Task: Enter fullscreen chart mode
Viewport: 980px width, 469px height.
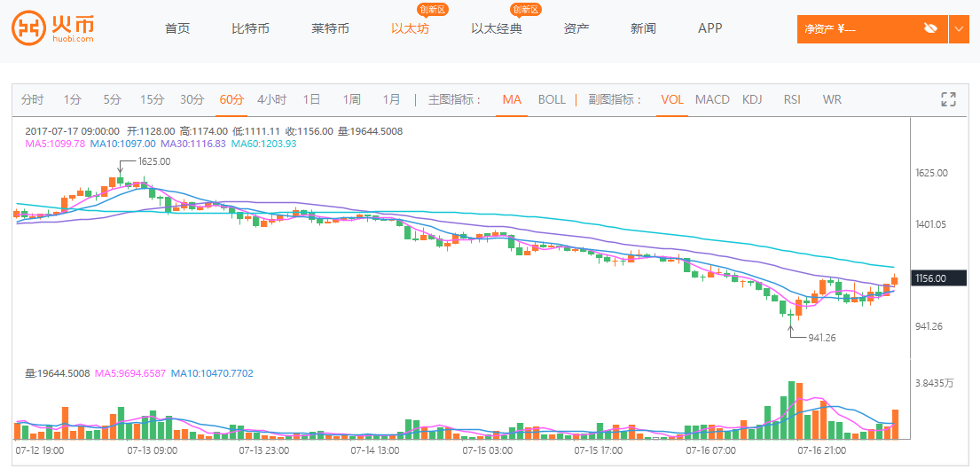Action: click(x=948, y=99)
